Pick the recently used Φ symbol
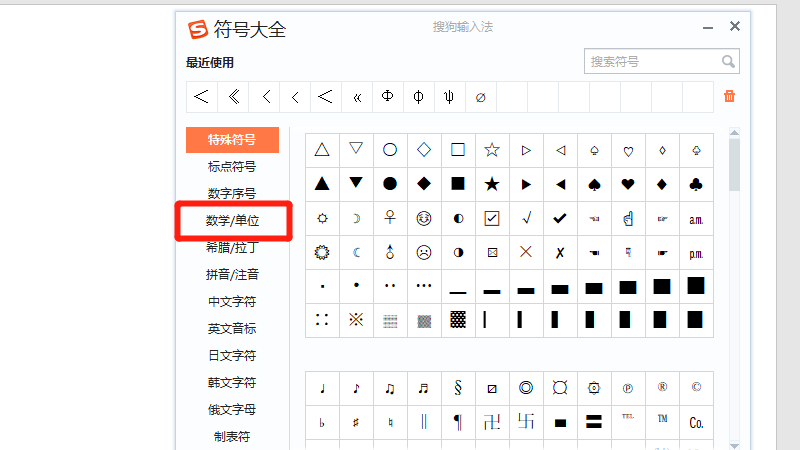The height and width of the screenshot is (450, 800). pyautogui.click(x=388, y=97)
